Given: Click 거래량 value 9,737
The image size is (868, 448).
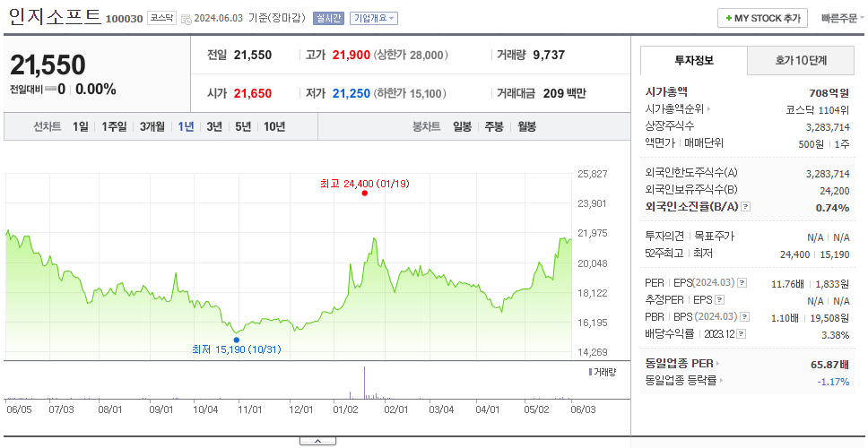Looking at the screenshot, I should coord(549,55).
